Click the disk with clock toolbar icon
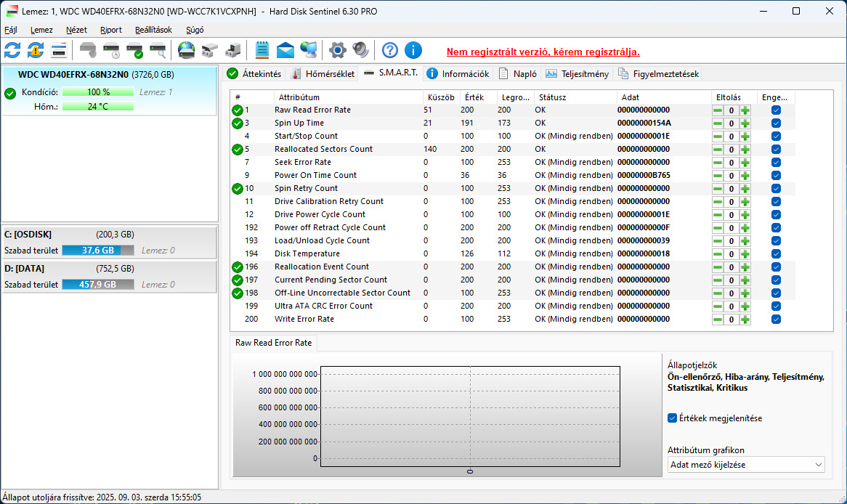 111,50
